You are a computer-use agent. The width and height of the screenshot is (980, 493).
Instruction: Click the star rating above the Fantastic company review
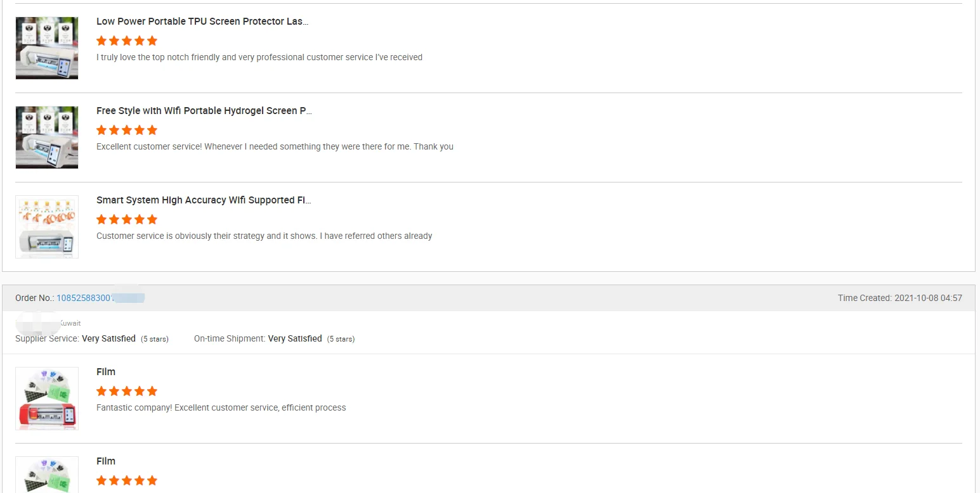[127, 392]
